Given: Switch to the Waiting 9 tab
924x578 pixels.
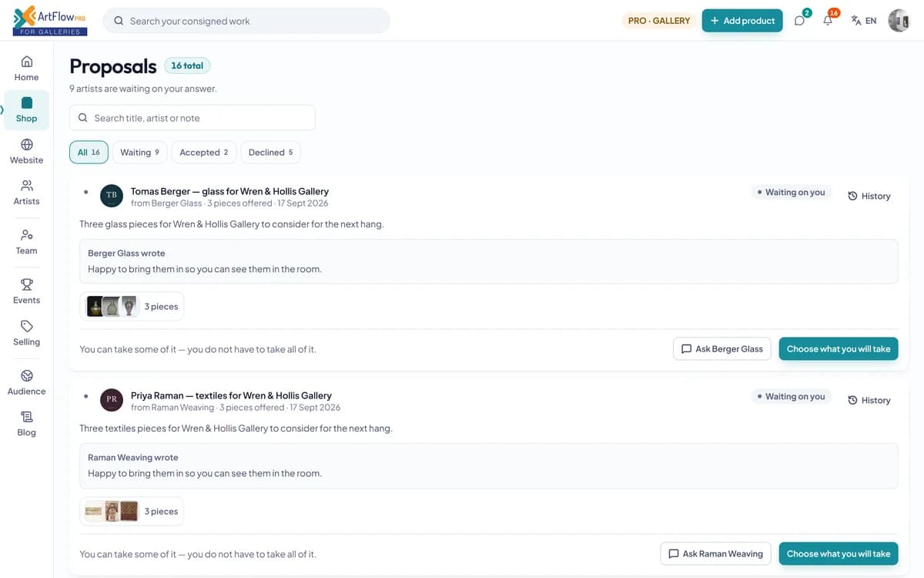Looking at the screenshot, I should coord(139,153).
